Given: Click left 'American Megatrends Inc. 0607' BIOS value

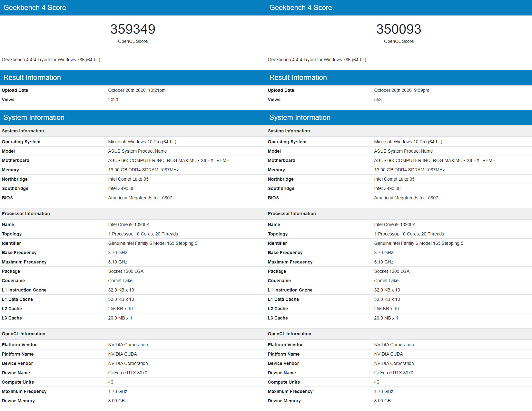Looking at the screenshot, I should point(140,198).
